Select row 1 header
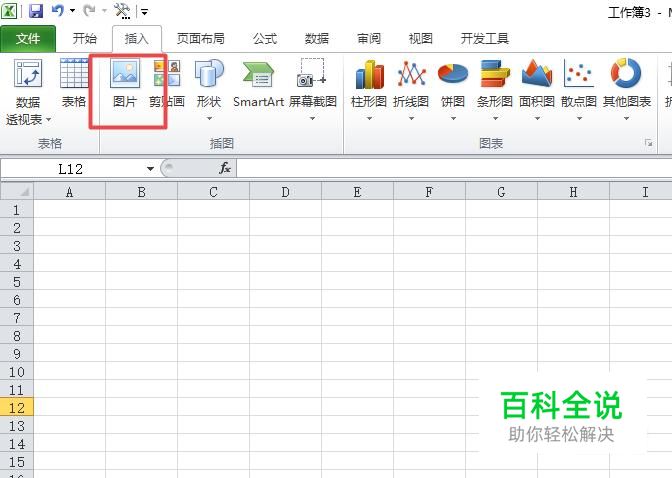The width and height of the screenshot is (672, 478). pyautogui.click(x=17, y=210)
